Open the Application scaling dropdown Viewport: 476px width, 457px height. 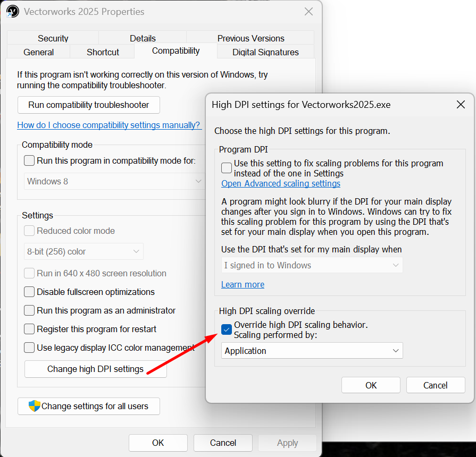tap(312, 351)
